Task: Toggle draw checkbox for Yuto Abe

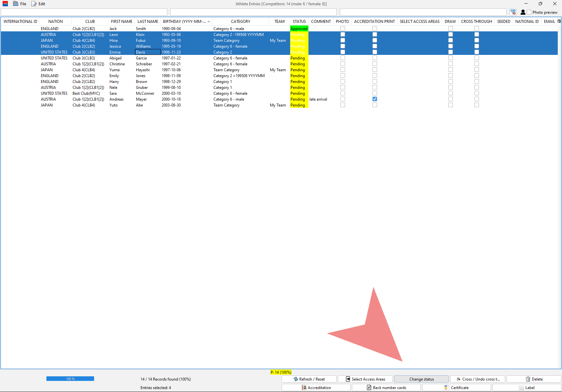Action: coord(451,105)
